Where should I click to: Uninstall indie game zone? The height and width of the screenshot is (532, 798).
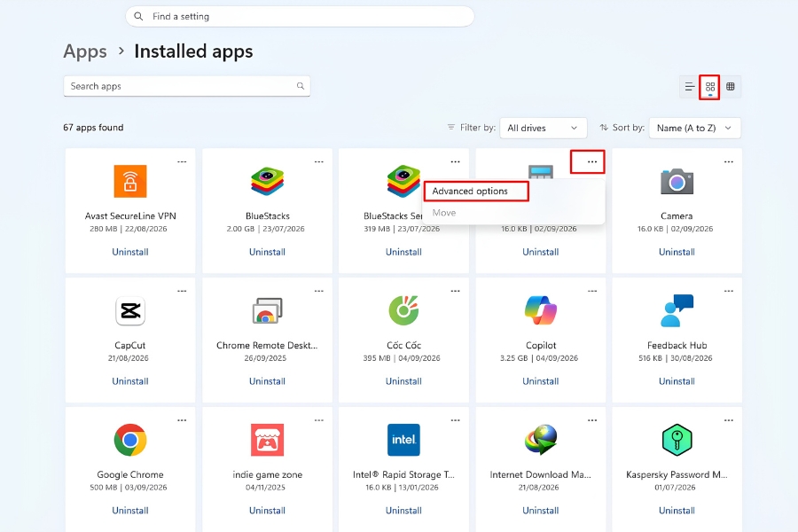coord(267,511)
